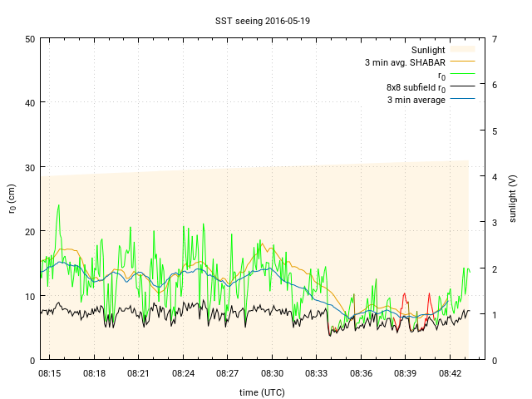The image size is (532, 399).
Task: Click the 30 tick on left axis
Action: [x=29, y=167]
